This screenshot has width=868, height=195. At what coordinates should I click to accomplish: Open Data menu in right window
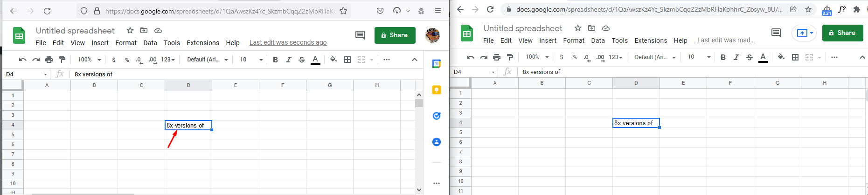coord(598,40)
